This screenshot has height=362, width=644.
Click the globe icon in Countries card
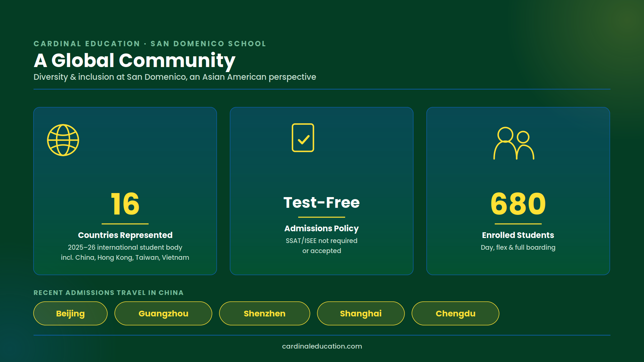click(x=63, y=140)
